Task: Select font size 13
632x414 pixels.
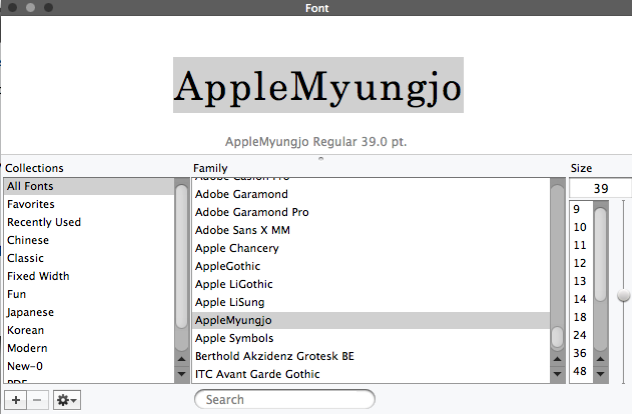Action: [x=581, y=281]
